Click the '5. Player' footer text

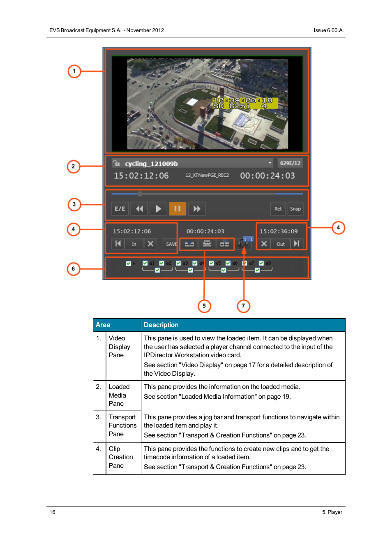(332, 512)
